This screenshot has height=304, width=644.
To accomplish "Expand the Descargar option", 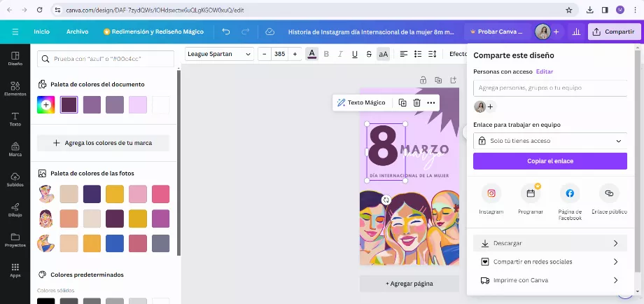I will pyautogui.click(x=550, y=243).
